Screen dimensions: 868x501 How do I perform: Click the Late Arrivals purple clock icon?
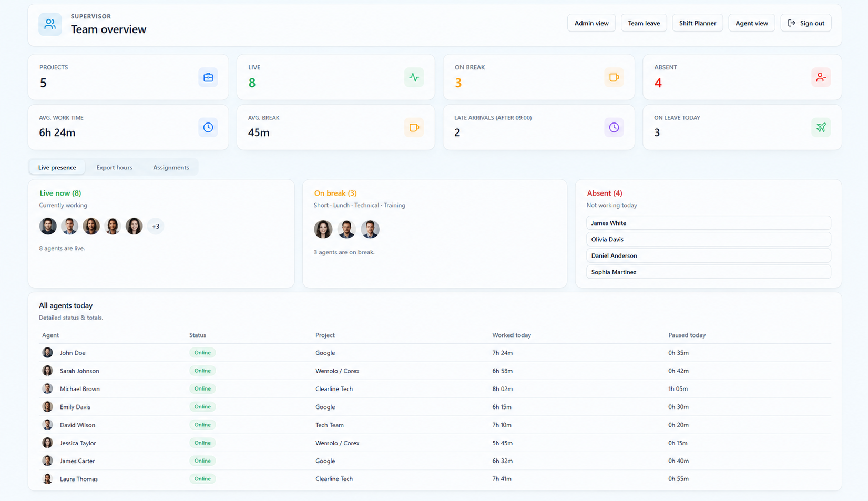(614, 127)
